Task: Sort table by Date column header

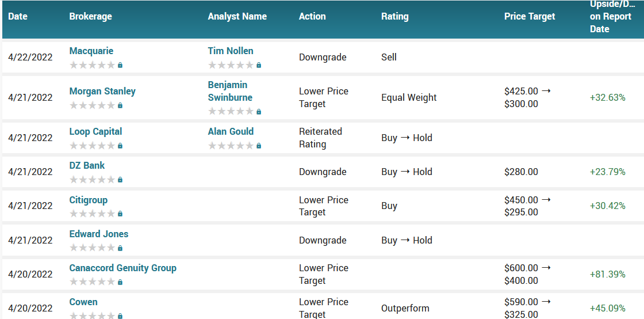Action: coord(18,16)
